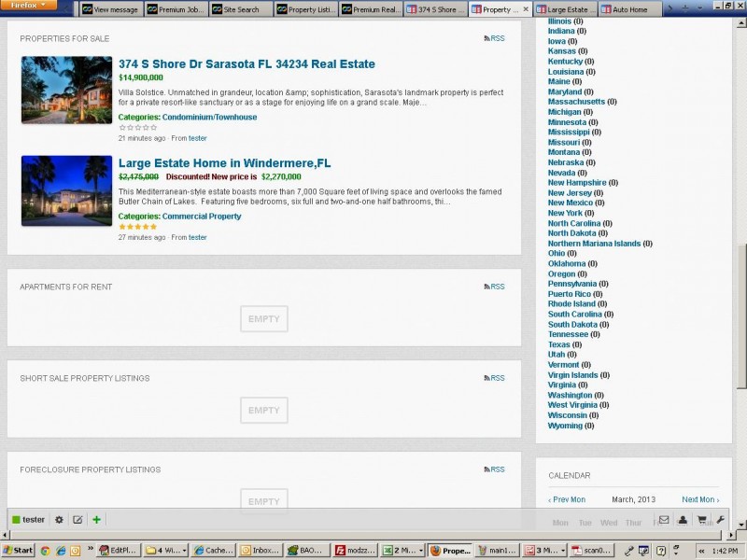This screenshot has height=560, width=747.
Task: Click the tester user name in bottom bar
Action: [x=34, y=520]
